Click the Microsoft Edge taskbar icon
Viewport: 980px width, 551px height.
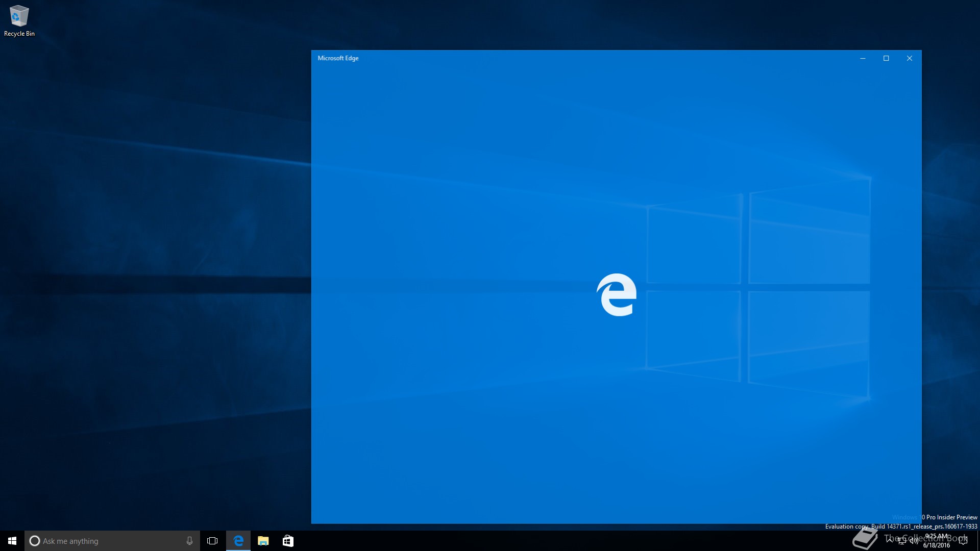238,541
